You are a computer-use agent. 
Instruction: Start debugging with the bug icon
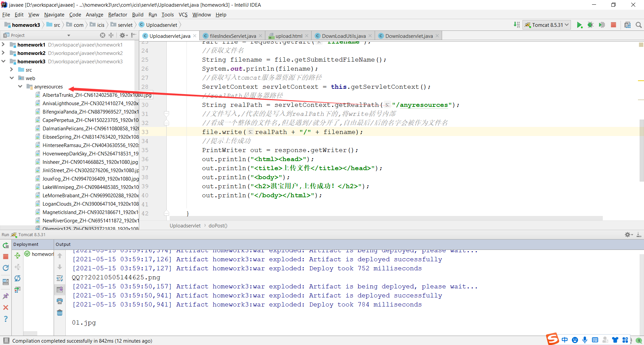(x=591, y=25)
